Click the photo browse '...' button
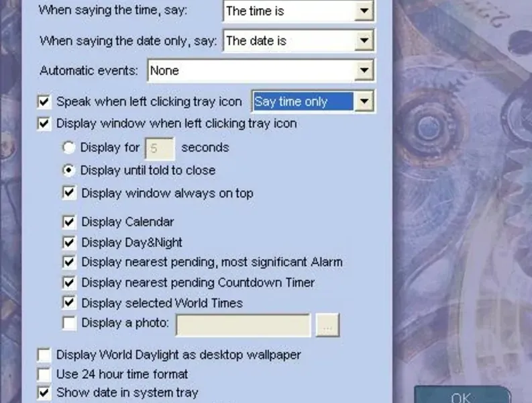The image size is (532, 403). coord(327,326)
